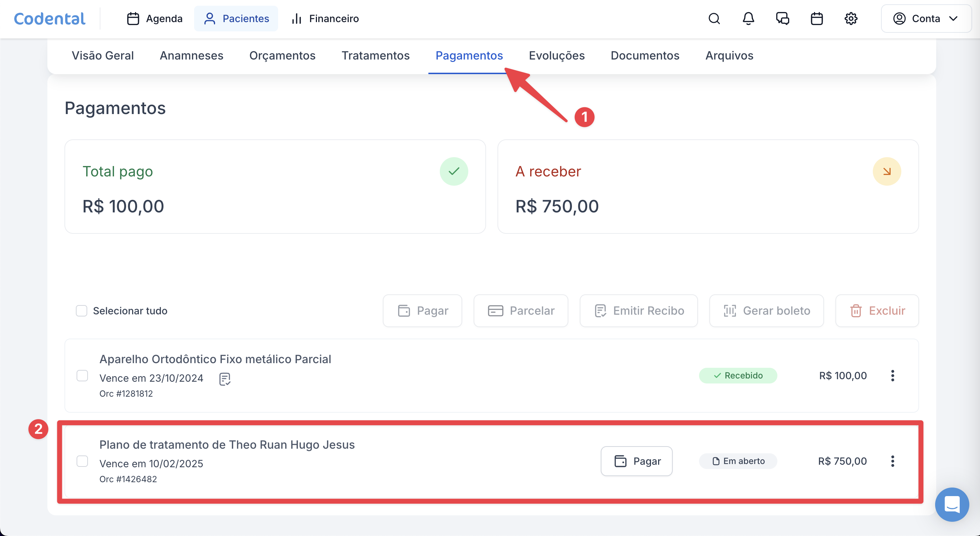
Task: Open the notifications bell
Action: tap(748, 19)
